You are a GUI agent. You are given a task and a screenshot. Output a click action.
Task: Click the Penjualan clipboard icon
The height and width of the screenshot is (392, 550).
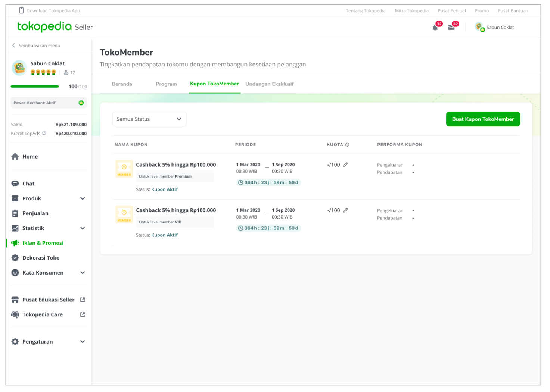[x=15, y=213]
